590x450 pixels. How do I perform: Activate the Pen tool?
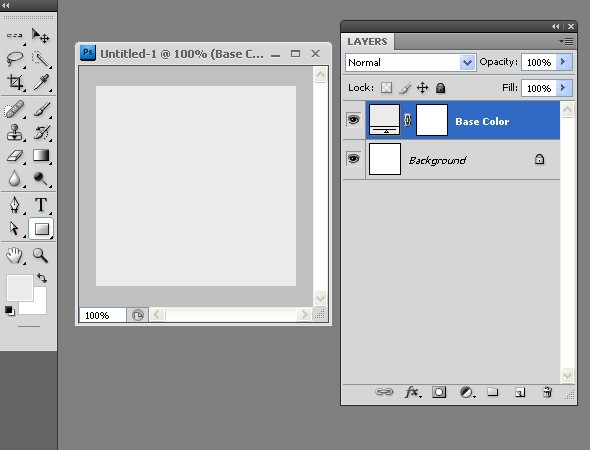(15, 205)
